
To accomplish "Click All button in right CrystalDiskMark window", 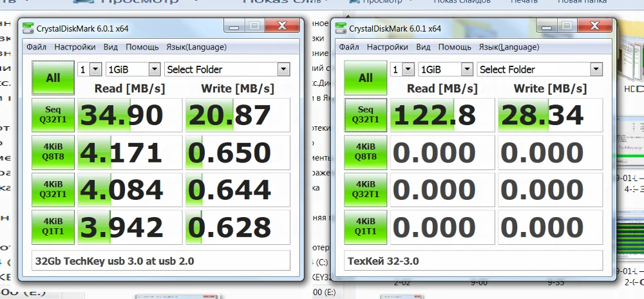I will [x=366, y=77].
